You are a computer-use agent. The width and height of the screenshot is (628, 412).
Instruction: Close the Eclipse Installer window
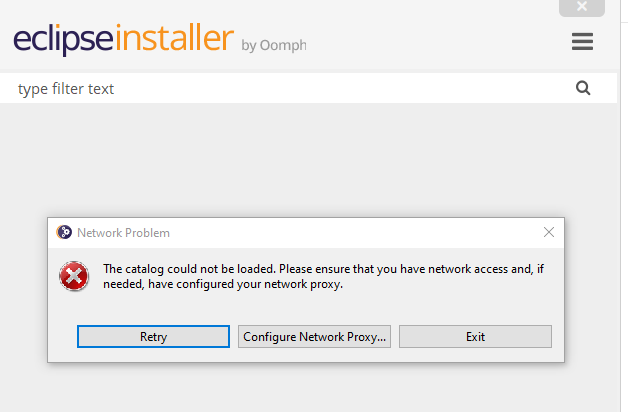click(582, 7)
